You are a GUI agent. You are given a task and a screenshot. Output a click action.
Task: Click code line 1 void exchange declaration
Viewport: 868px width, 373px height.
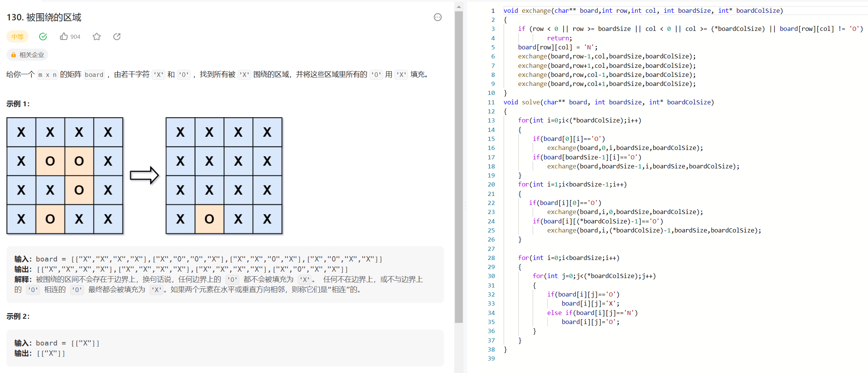coord(643,11)
